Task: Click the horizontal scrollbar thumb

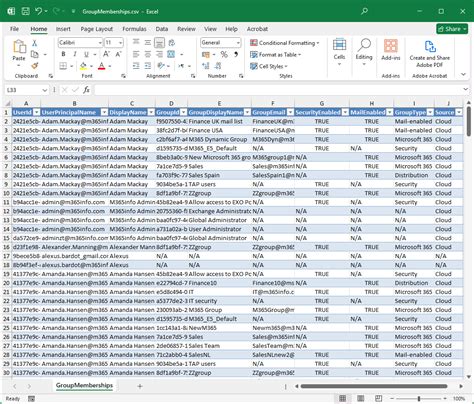Action: [374, 386]
